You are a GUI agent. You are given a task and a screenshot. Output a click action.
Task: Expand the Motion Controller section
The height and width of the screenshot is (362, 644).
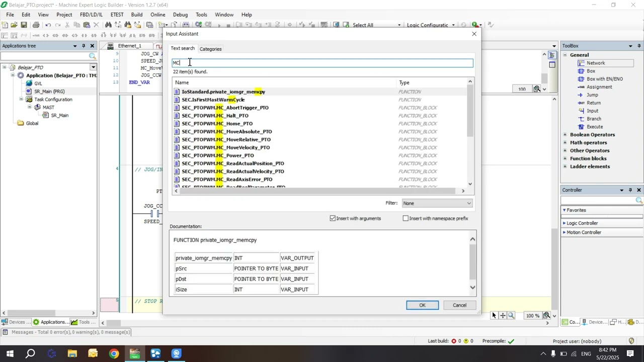point(565,233)
